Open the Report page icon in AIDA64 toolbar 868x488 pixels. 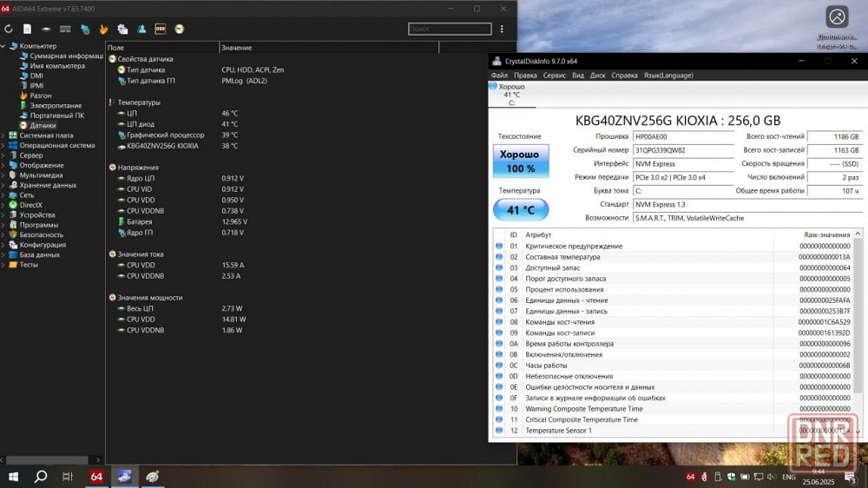point(27,29)
